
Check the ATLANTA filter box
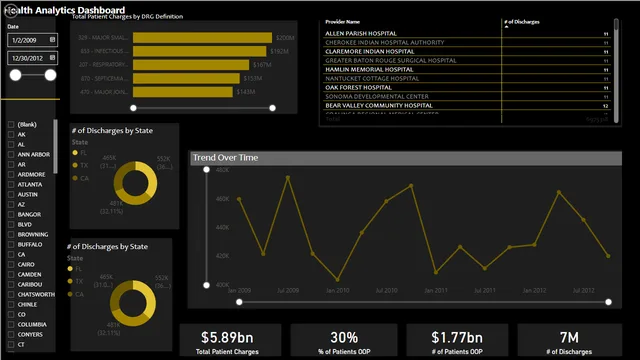tap(11, 184)
